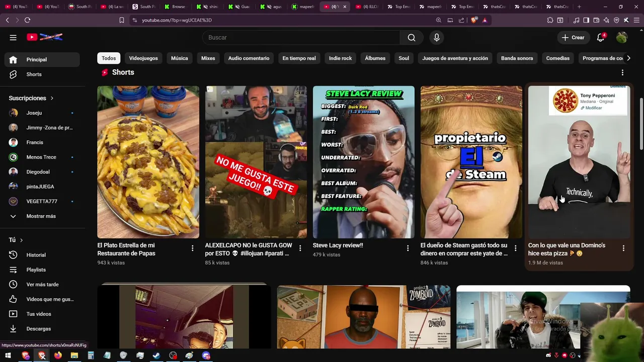
Task: Open the Francis subscription channel
Action: point(42,142)
